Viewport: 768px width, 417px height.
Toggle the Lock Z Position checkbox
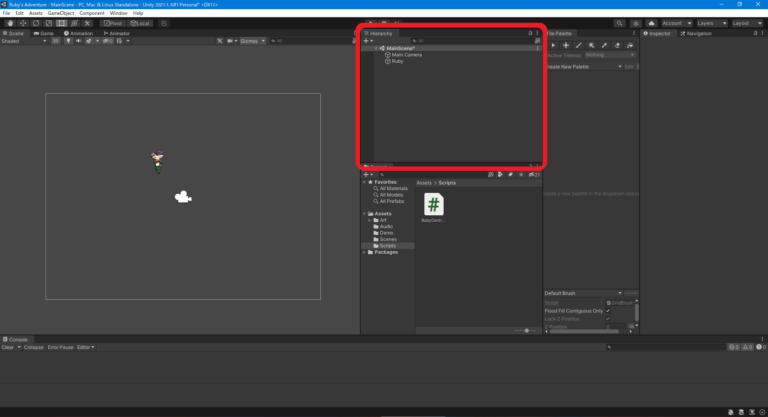pyautogui.click(x=608, y=318)
